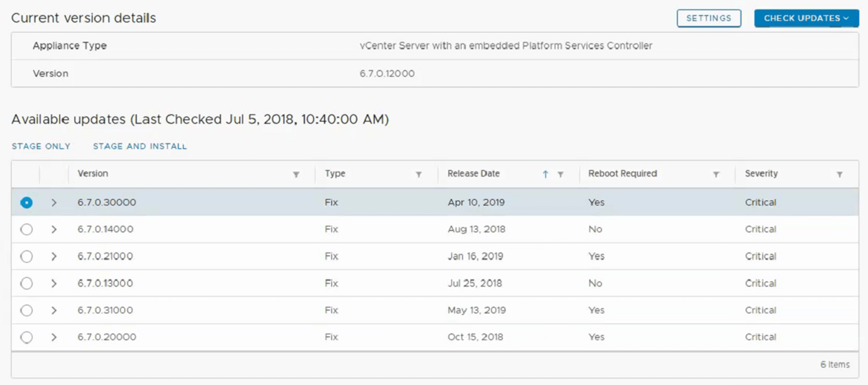Click release date Jul 25, 2018

(x=475, y=283)
